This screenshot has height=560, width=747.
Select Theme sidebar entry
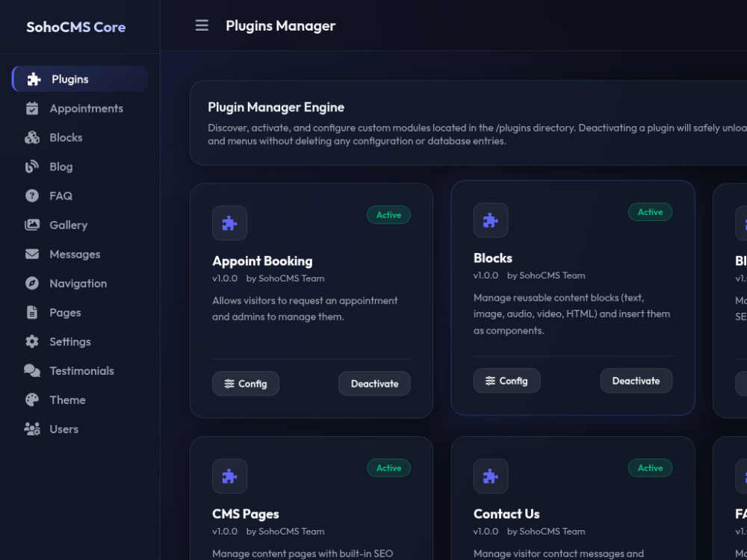[x=80, y=400]
